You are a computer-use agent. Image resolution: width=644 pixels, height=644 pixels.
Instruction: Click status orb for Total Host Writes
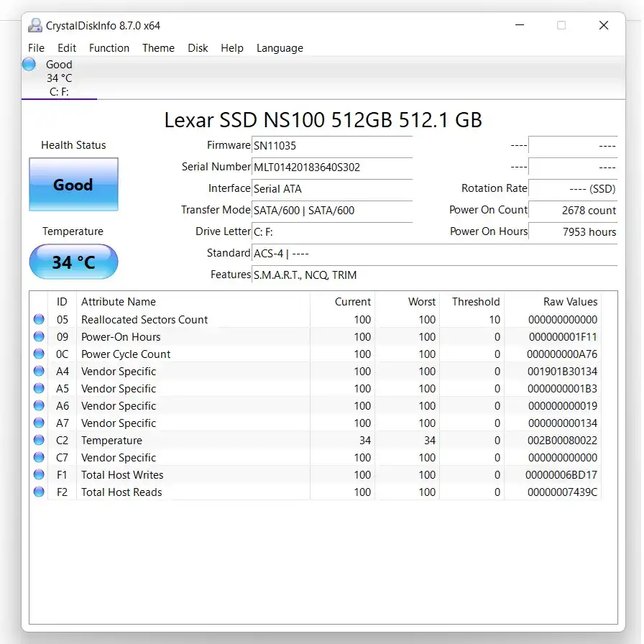(39, 474)
